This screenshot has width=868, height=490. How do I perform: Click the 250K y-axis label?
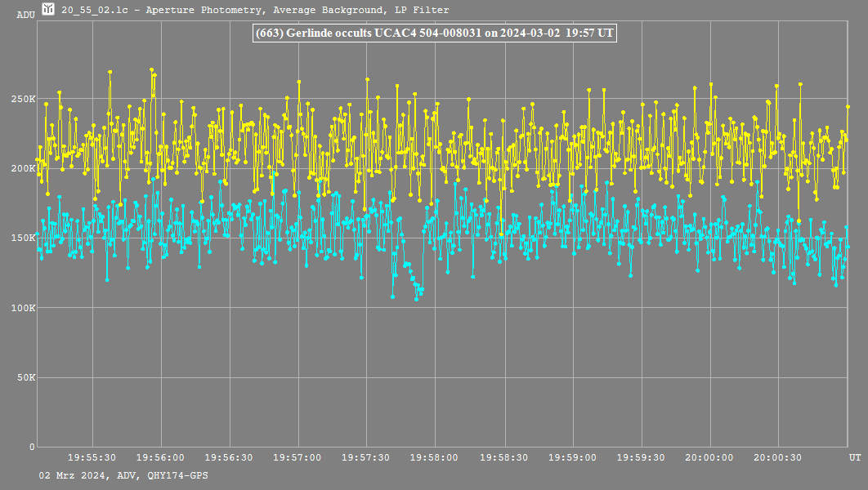23,99
